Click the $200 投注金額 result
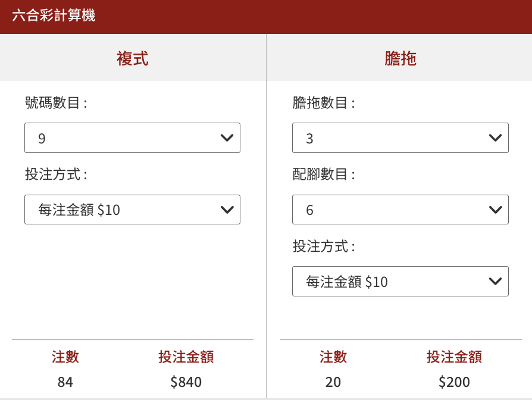This screenshot has width=532, height=400. click(454, 382)
